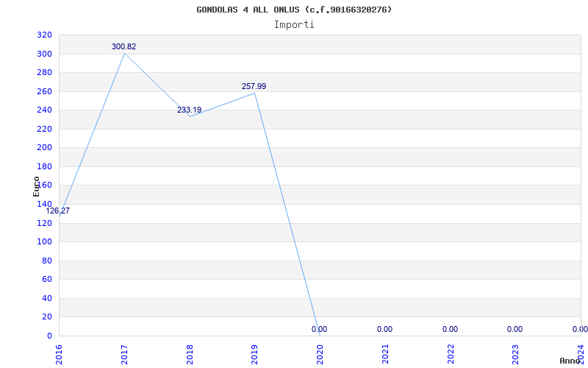
Task: Click the 100 y-axis tick label
Action: [x=44, y=242]
